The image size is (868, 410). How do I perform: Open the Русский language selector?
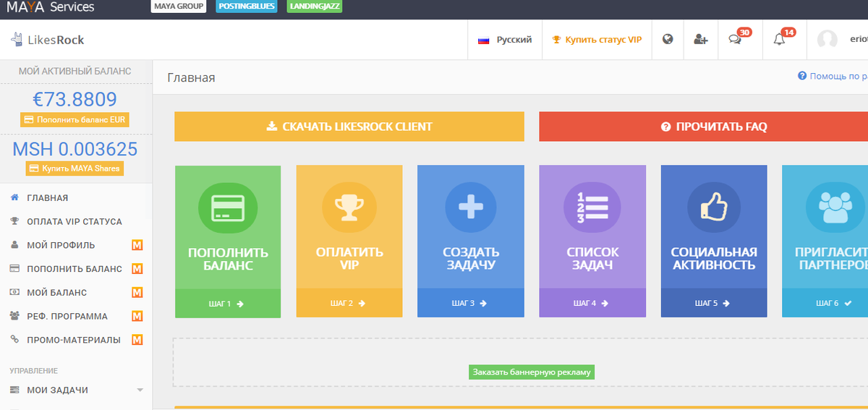[505, 40]
